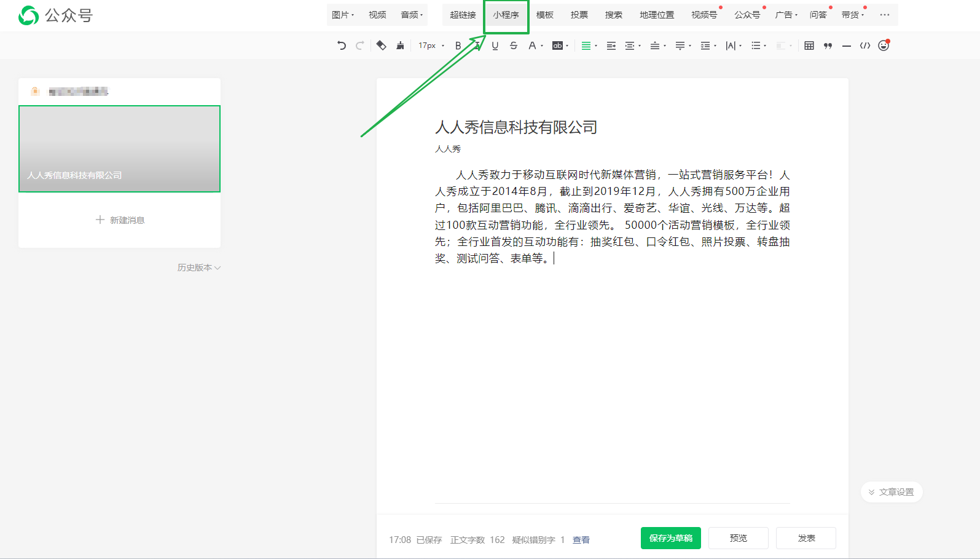The image size is (980, 559).
Task: Insert a 小程序 mini program
Action: (506, 15)
